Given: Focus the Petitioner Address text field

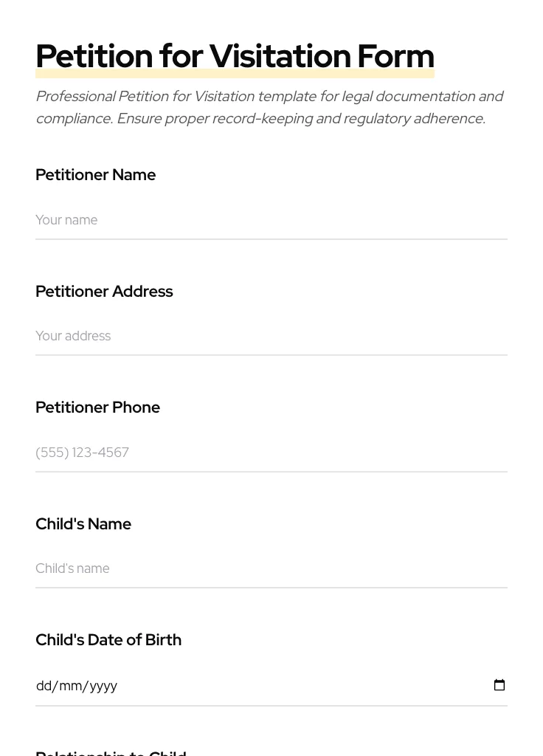Looking at the screenshot, I should (x=271, y=336).
